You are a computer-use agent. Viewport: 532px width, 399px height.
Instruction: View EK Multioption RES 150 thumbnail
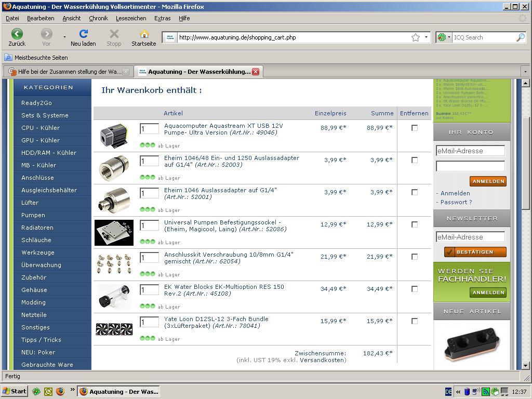[114, 297]
